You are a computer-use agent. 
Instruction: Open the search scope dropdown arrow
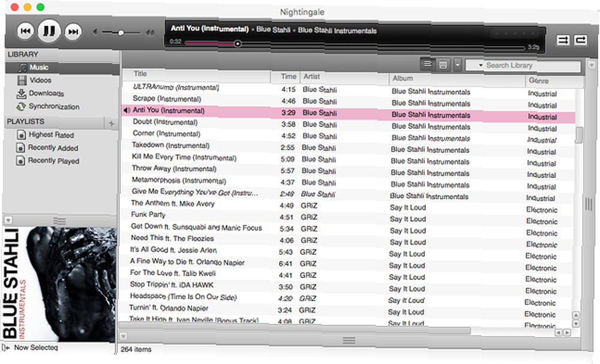[x=480, y=65]
